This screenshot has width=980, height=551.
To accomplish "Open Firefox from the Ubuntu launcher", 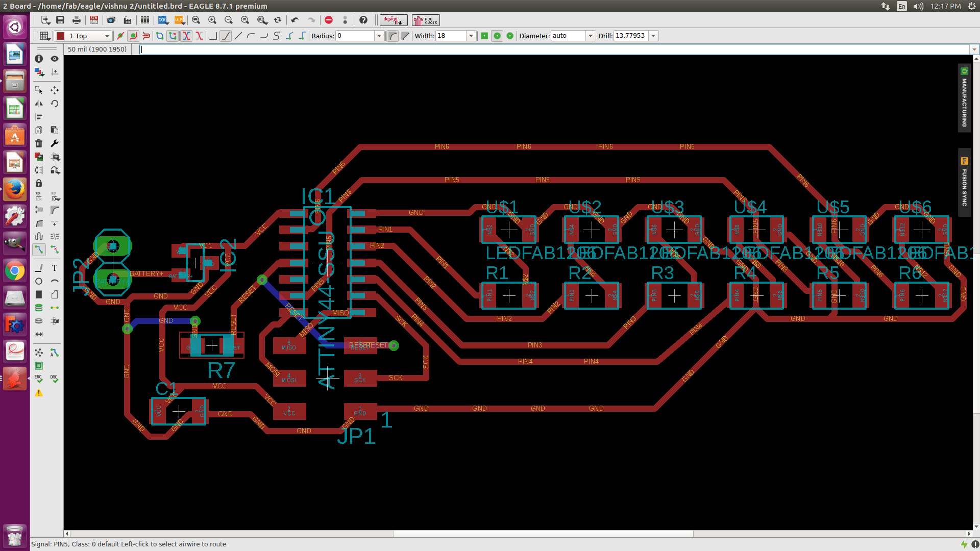I will click(x=14, y=190).
